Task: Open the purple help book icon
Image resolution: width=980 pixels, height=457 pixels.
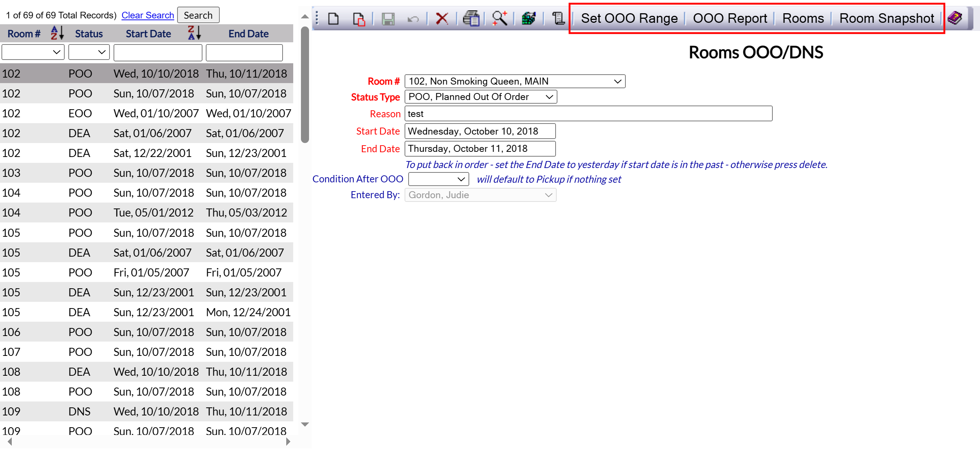Action: click(955, 18)
